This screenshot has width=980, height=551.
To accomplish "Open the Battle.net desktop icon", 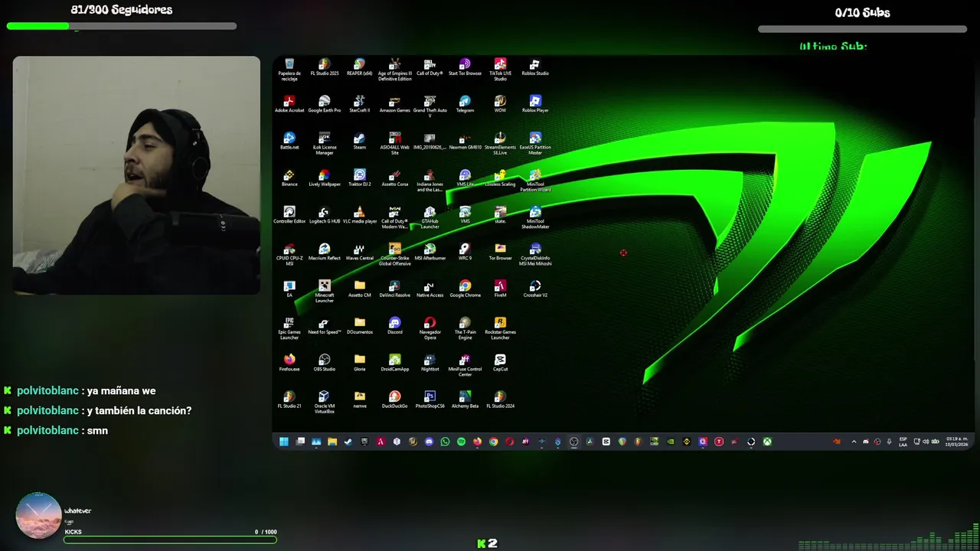I will pyautogui.click(x=289, y=141).
